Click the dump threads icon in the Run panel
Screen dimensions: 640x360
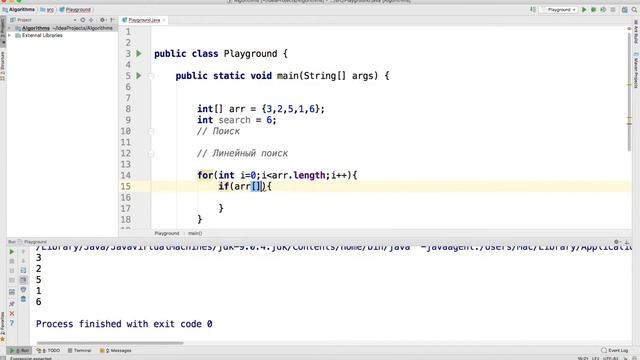[x=12, y=280]
